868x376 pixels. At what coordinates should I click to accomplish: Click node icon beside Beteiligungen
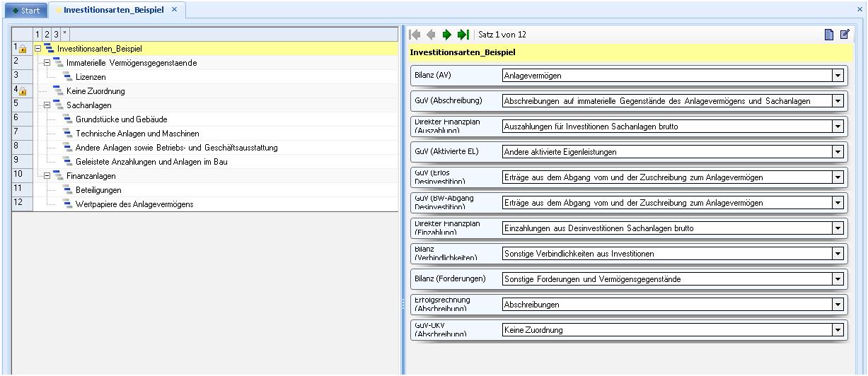point(67,190)
